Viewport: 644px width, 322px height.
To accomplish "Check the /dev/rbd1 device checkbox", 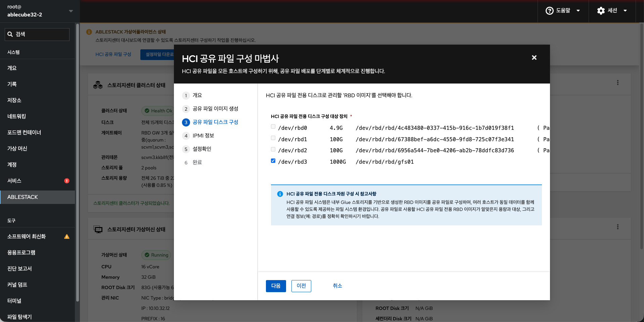I will 273,138.
